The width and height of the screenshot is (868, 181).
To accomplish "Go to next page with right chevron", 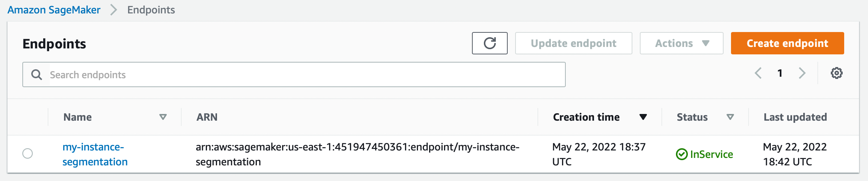I will 802,73.
